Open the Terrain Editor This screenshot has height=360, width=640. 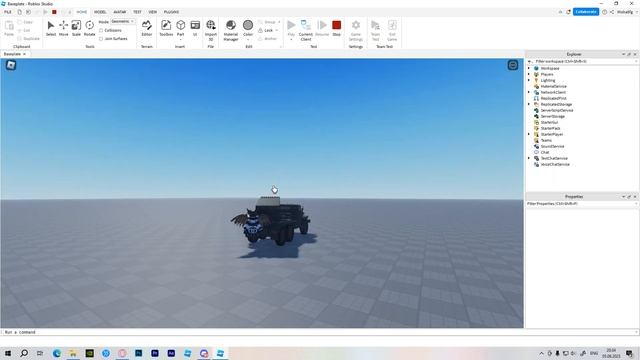(x=147, y=29)
